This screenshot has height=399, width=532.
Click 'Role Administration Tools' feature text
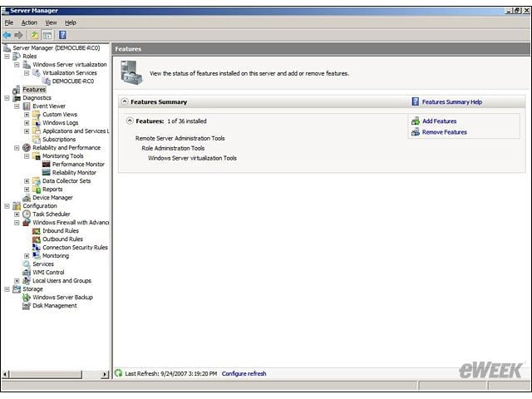coord(173,148)
